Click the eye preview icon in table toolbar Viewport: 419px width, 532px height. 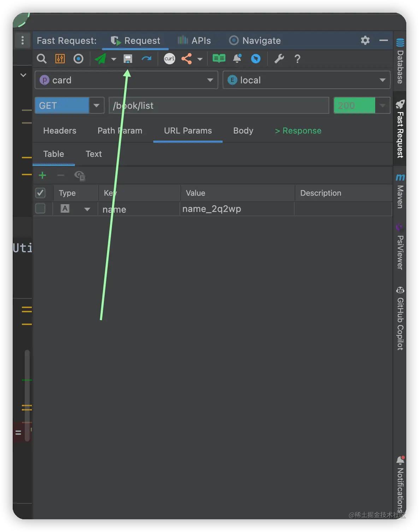pos(80,176)
